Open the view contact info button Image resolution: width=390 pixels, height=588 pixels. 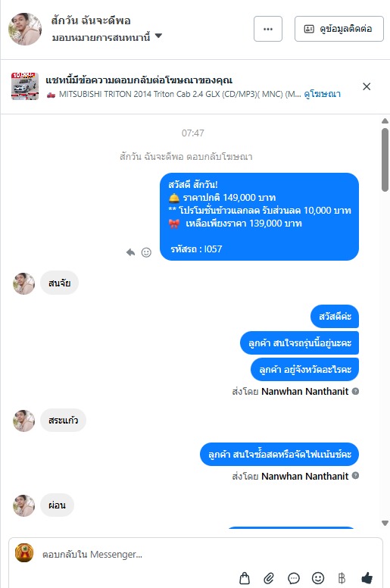339,29
